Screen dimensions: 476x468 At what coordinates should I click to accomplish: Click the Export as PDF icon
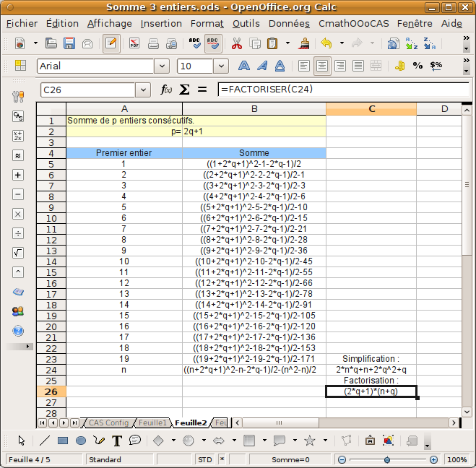coord(134,43)
